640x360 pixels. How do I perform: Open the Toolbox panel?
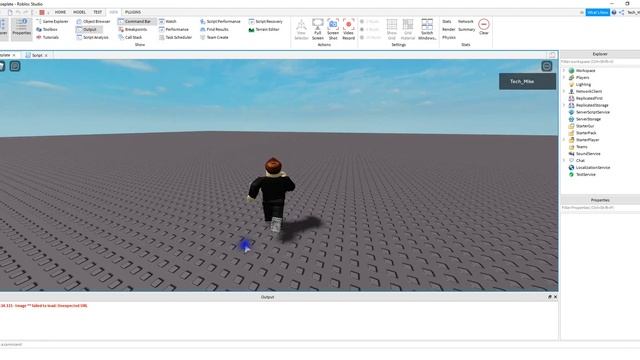(x=47, y=29)
